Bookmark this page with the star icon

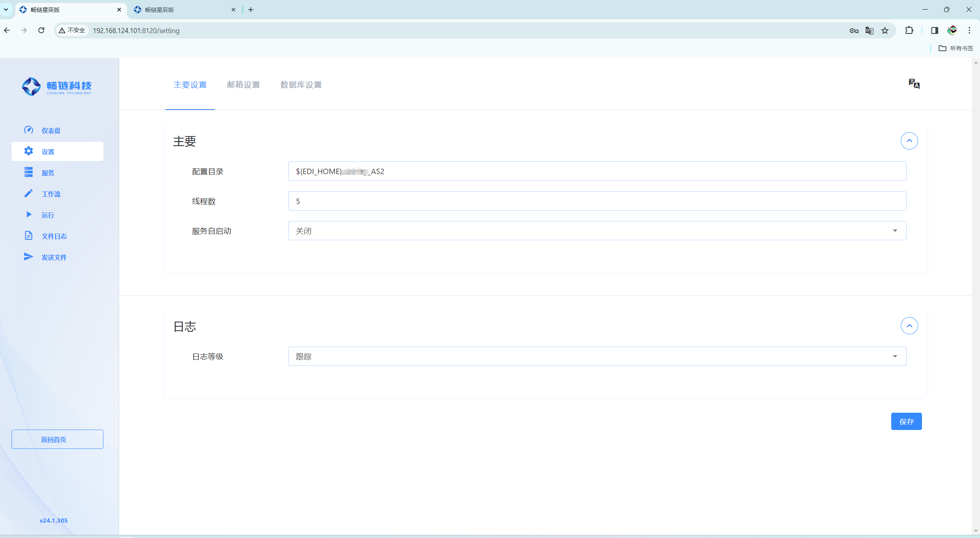885,31
